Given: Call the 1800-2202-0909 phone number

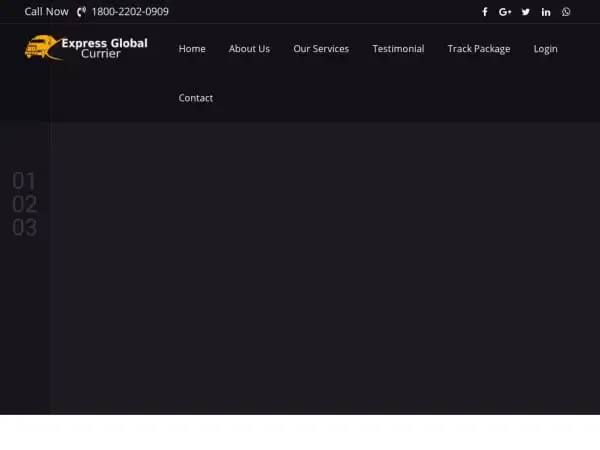Looking at the screenshot, I should point(130,11).
